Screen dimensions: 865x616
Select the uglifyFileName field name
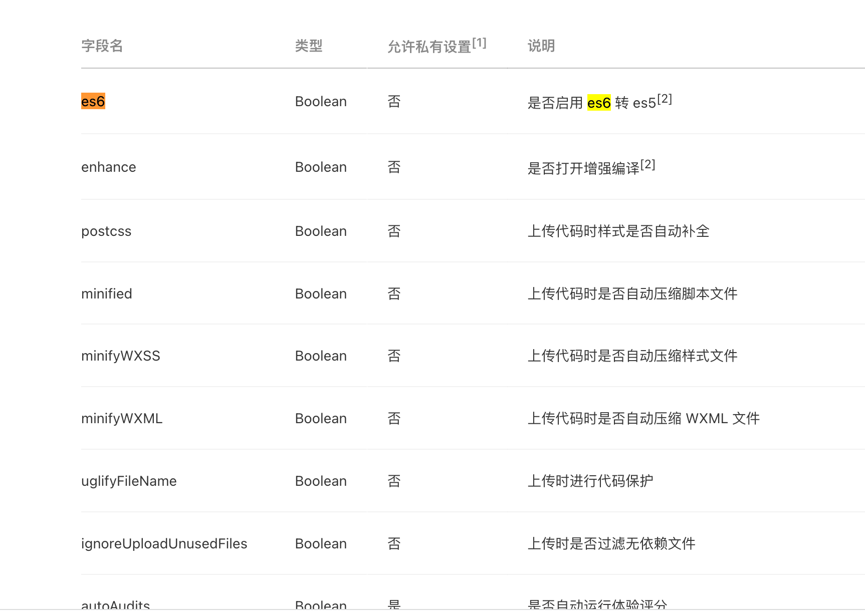tap(129, 481)
